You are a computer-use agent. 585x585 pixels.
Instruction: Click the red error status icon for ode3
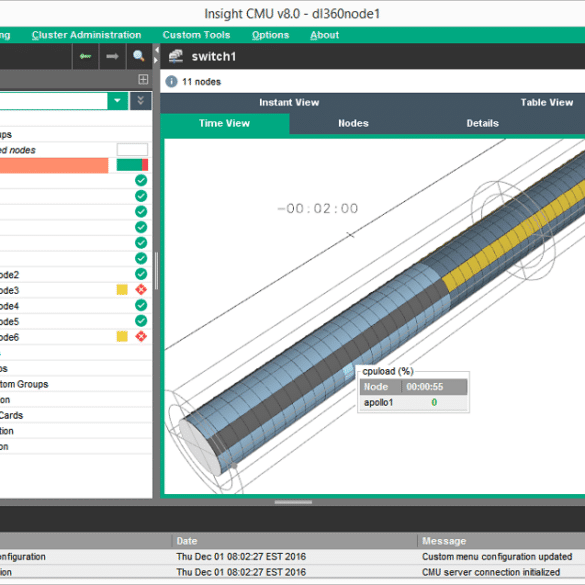(141, 290)
